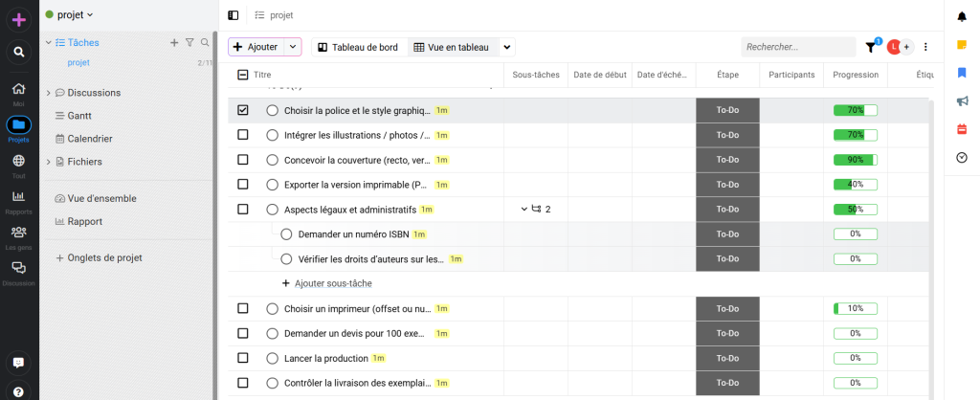Screen dimensions: 980x400
Task: Sort by Progression column header
Action: (855, 75)
